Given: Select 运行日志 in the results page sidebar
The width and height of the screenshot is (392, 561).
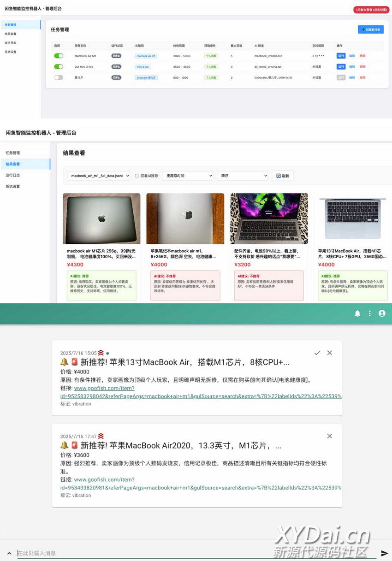Looking at the screenshot, I should tap(12, 175).
